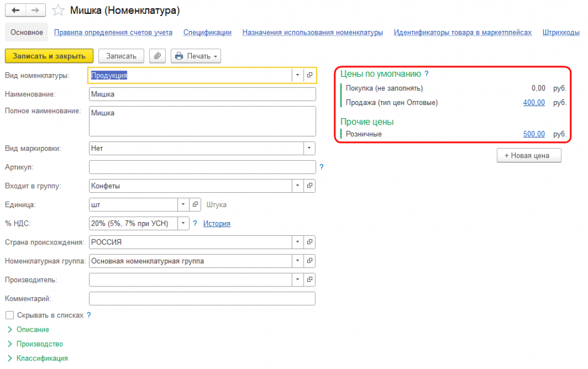Open the 500,00 Розничные price link
This screenshot has height=369, width=588.
534,134
